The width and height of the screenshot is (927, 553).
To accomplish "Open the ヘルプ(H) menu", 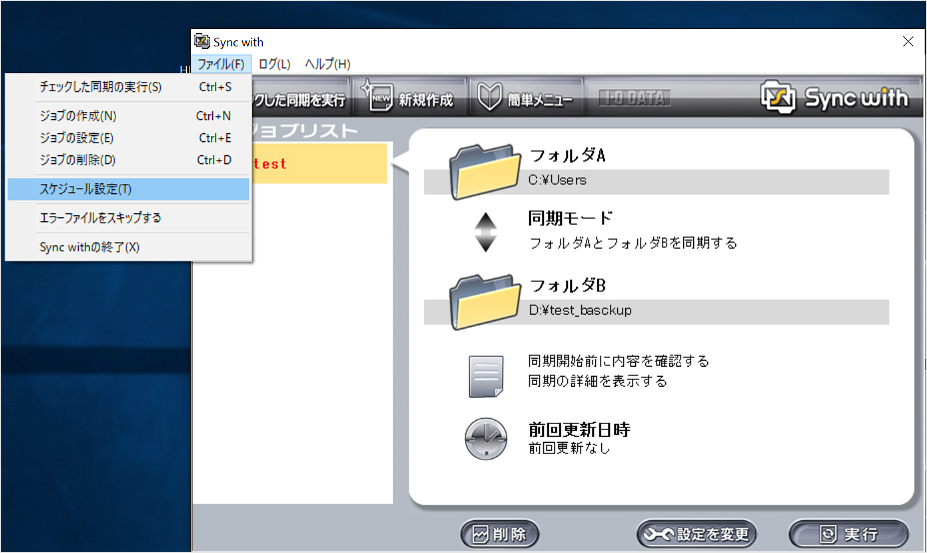I will (327, 64).
